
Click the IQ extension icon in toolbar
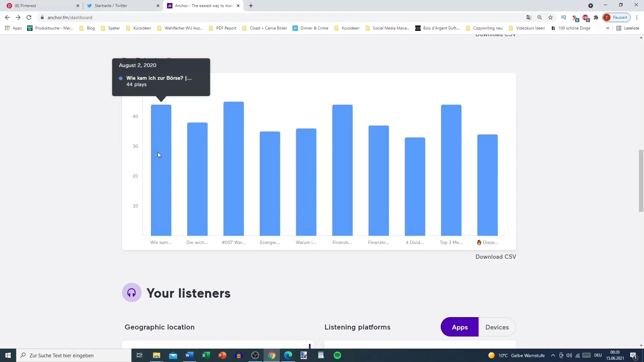(x=563, y=18)
